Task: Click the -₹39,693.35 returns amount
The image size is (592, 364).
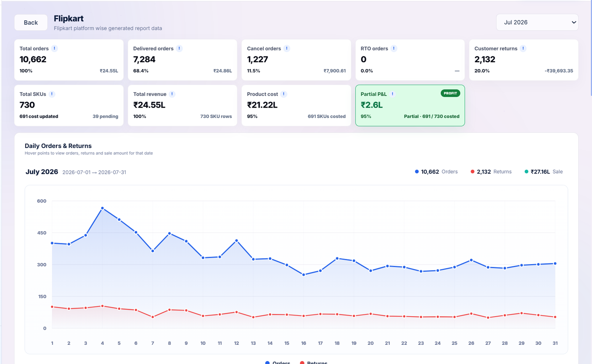Action: (559, 71)
